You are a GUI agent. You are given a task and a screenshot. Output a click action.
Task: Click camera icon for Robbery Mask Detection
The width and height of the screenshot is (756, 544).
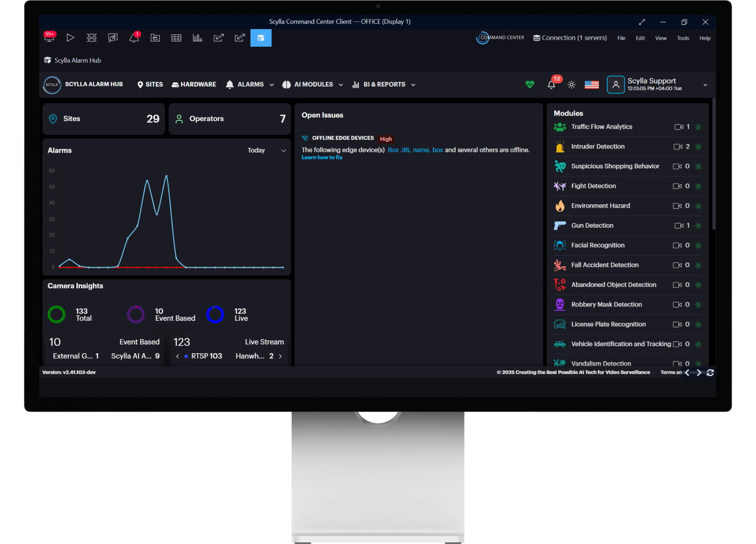point(677,305)
